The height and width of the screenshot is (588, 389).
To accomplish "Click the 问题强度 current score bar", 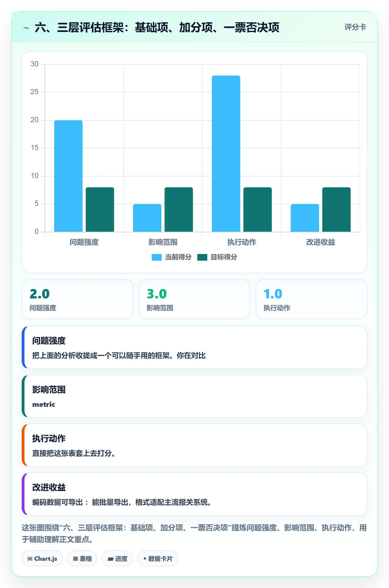I will (68, 176).
